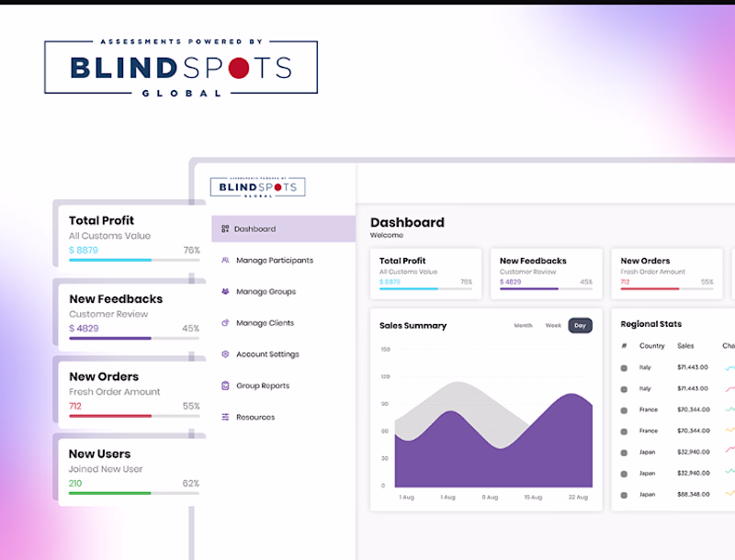Click the New Users green progress bar
735x560 pixels.
[x=133, y=493]
